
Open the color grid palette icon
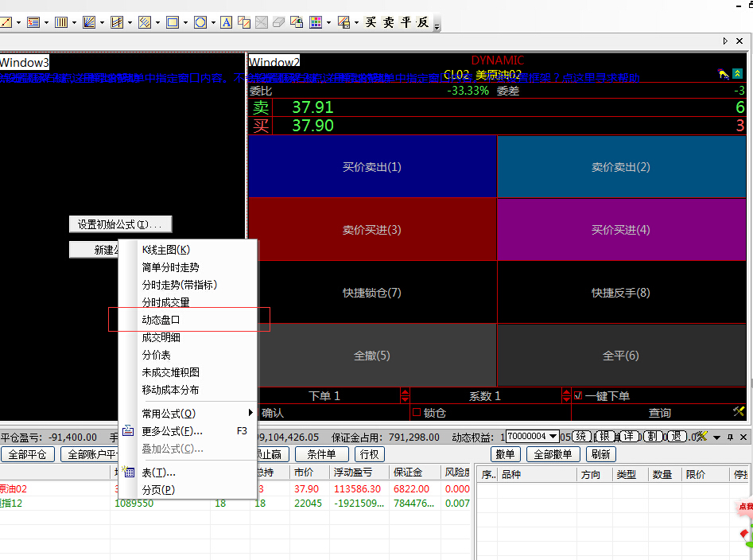click(316, 22)
